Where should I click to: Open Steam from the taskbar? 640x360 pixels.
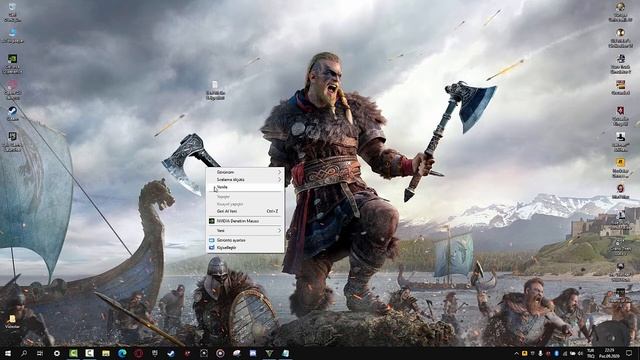pyautogui.click(x=171, y=353)
